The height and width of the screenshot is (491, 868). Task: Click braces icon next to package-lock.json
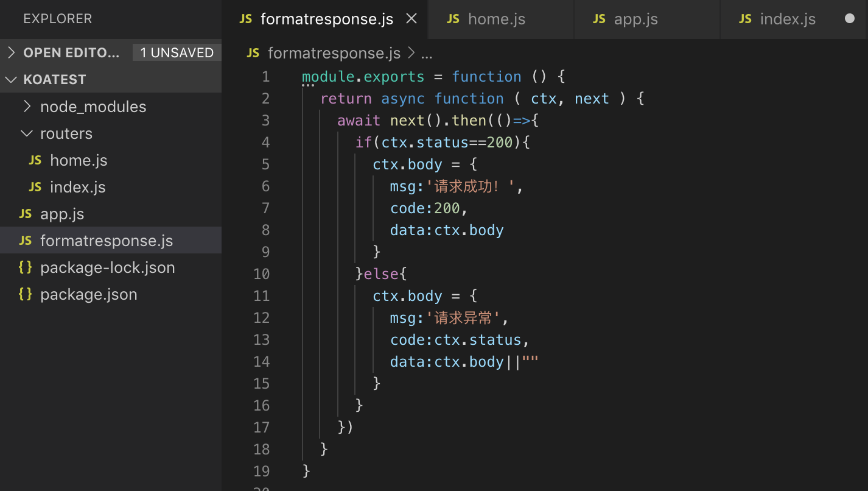point(26,267)
